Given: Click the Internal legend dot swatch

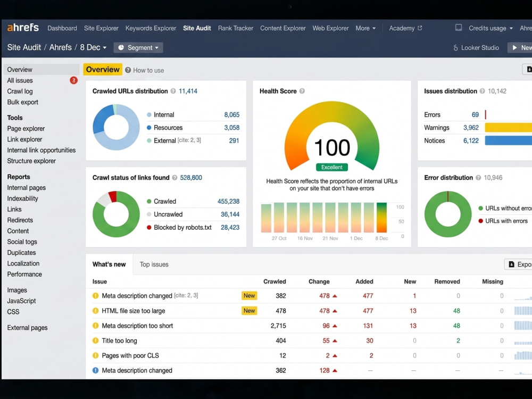Looking at the screenshot, I should pos(149,115).
